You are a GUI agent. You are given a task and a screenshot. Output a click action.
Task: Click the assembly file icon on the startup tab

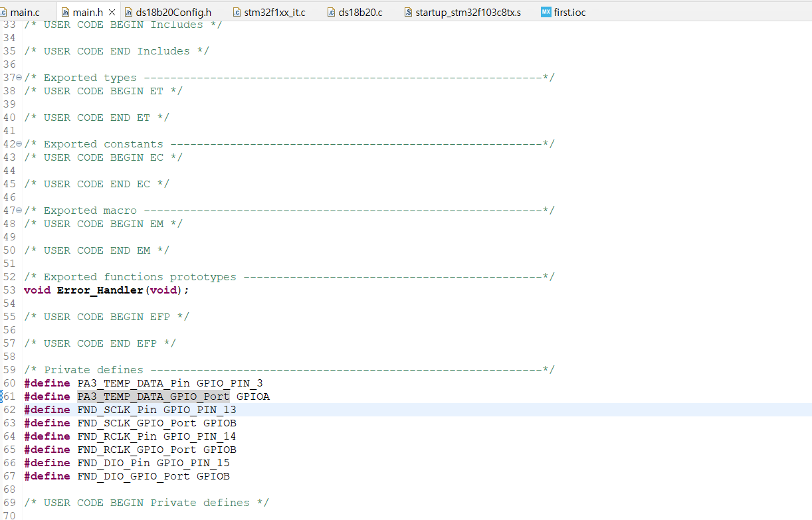[408, 12]
